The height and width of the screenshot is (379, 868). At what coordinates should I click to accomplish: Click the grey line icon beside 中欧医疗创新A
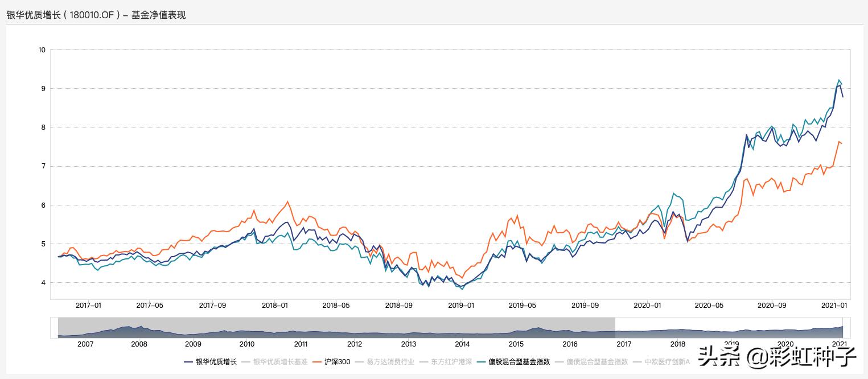coord(637,361)
